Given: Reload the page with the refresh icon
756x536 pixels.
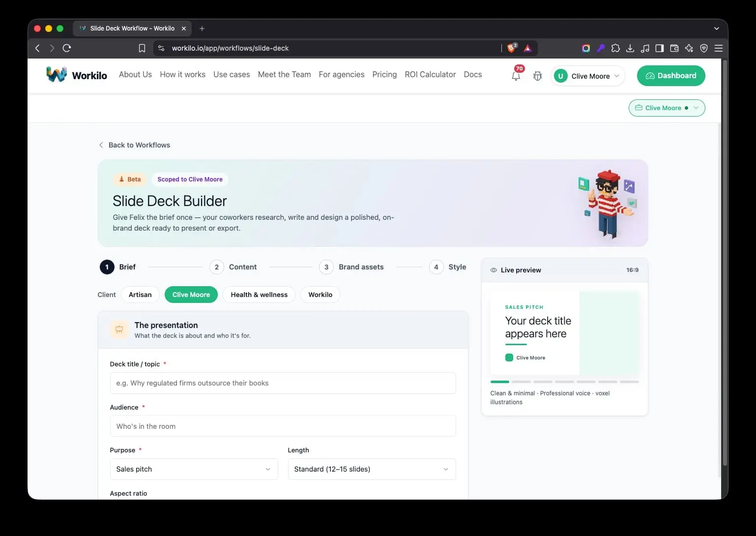Looking at the screenshot, I should coord(67,48).
